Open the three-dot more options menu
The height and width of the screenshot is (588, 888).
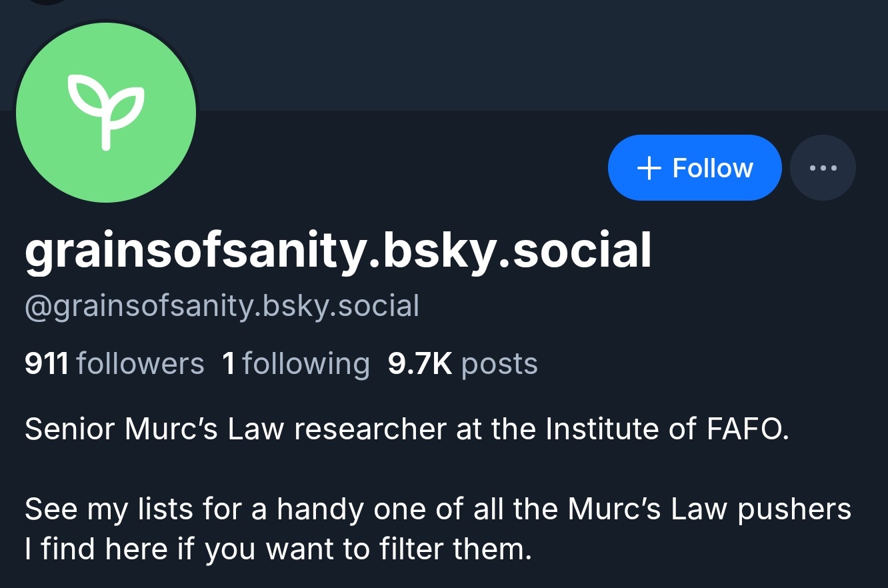point(823,167)
